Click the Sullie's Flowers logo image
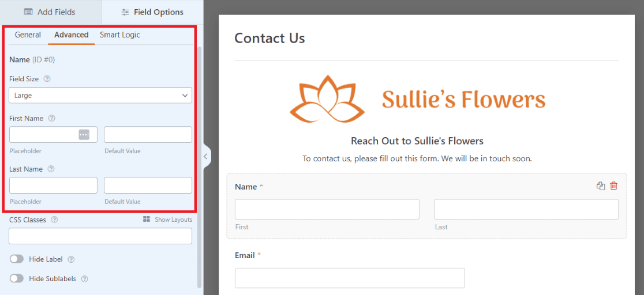The image size is (644, 295). [417, 100]
